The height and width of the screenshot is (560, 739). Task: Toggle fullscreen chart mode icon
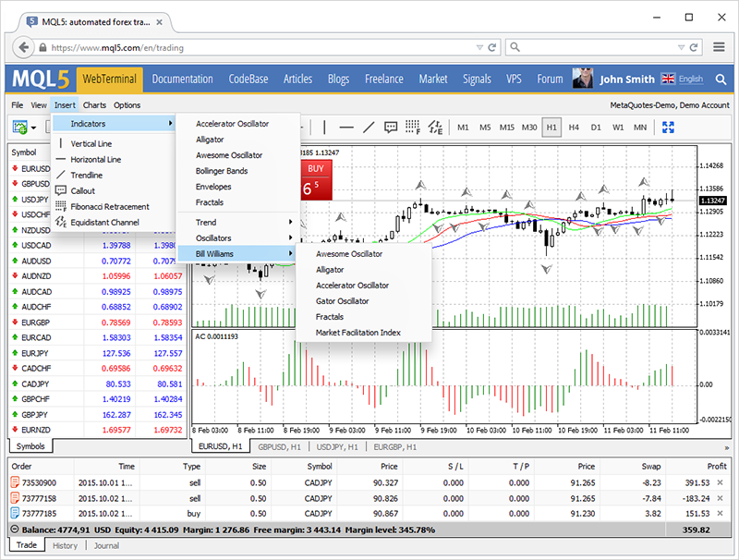669,128
